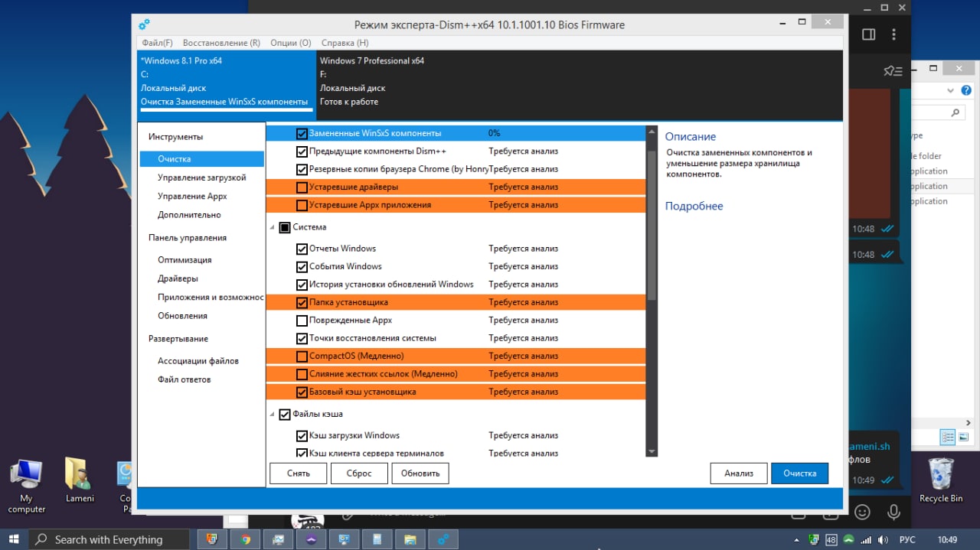Open the calculator taskbar icon
The image size is (980, 550).
pyautogui.click(x=377, y=539)
